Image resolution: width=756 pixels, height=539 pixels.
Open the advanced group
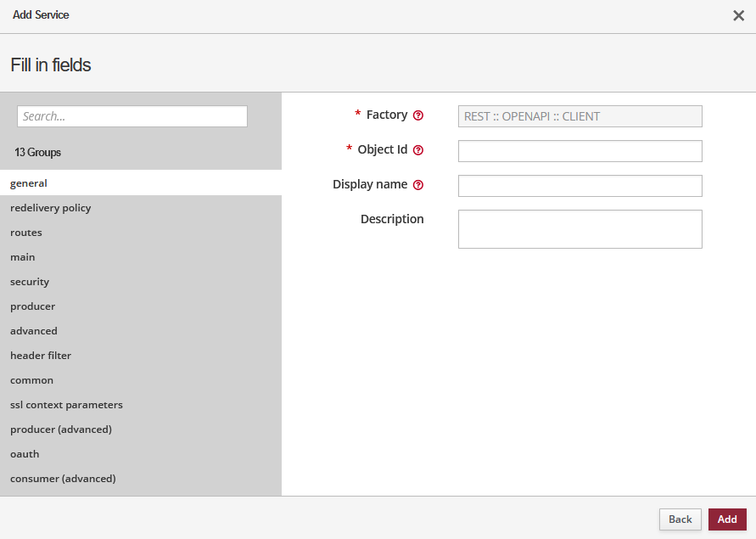pyautogui.click(x=34, y=331)
